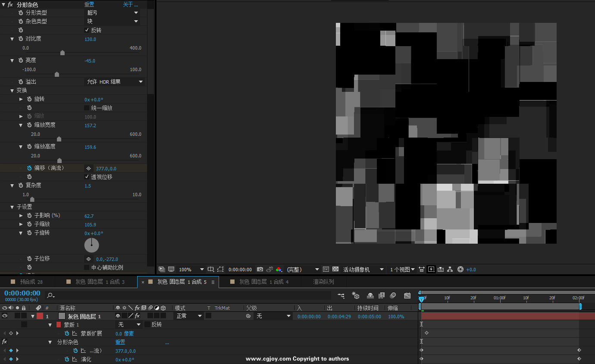Open the layer 模式 dropdown showing 正常
Image resolution: width=595 pixels, height=364 pixels.
(x=188, y=316)
